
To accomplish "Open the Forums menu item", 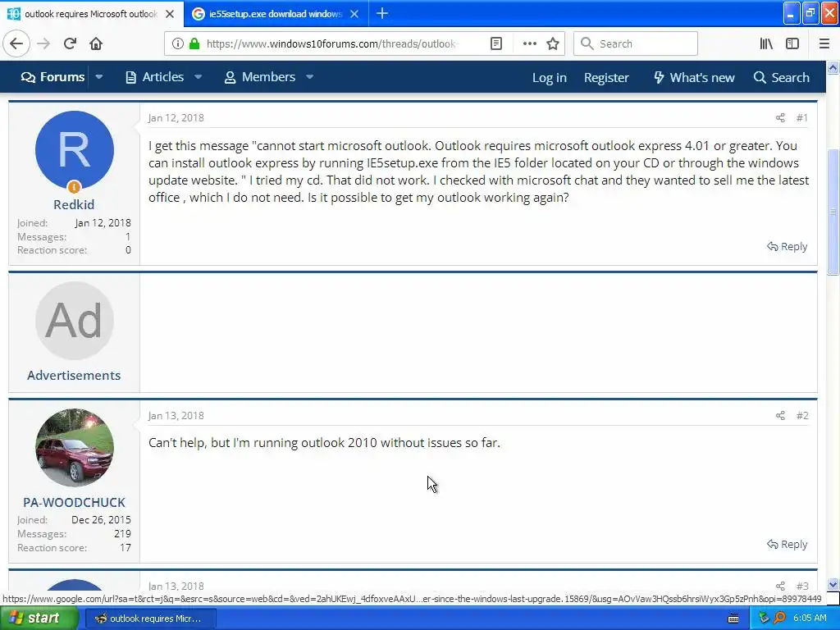I will (x=52, y=77).
